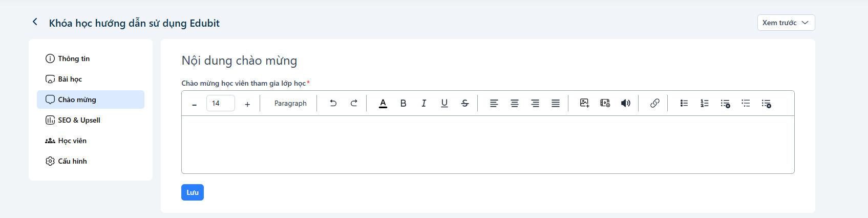Expand the Xem trước dropdown

pyautogui.click(x=786, y=23)
